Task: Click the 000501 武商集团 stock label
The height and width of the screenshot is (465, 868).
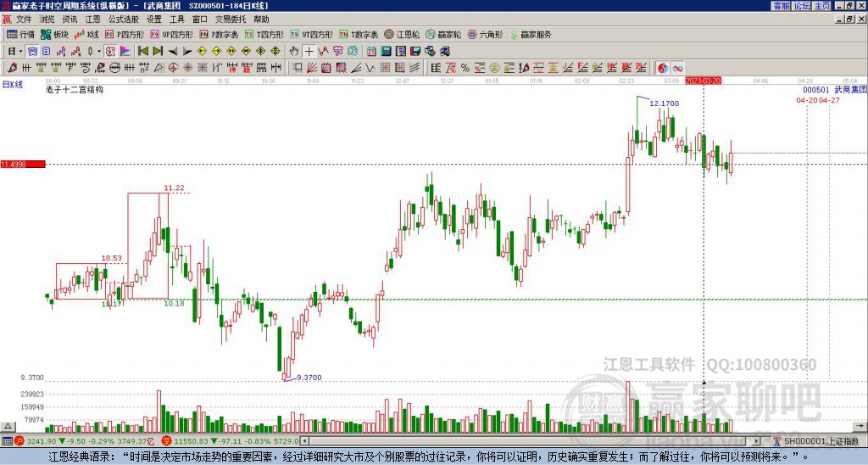Action: (835, 90)
